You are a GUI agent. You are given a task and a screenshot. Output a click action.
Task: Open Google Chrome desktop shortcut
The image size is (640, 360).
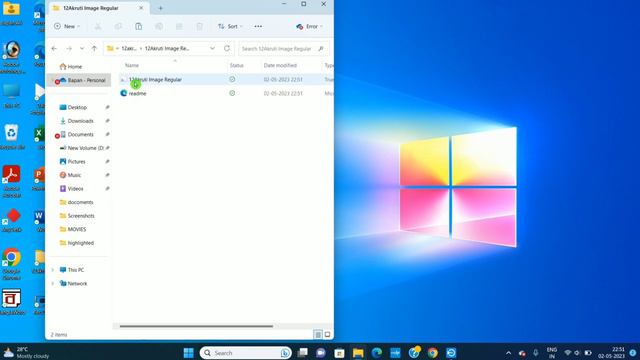click(x=11, y=263)
